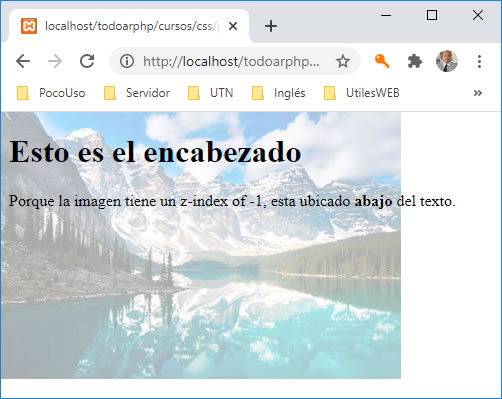
Task: Close the localhost/todoarphp tab
Action: tap(233, 26)
